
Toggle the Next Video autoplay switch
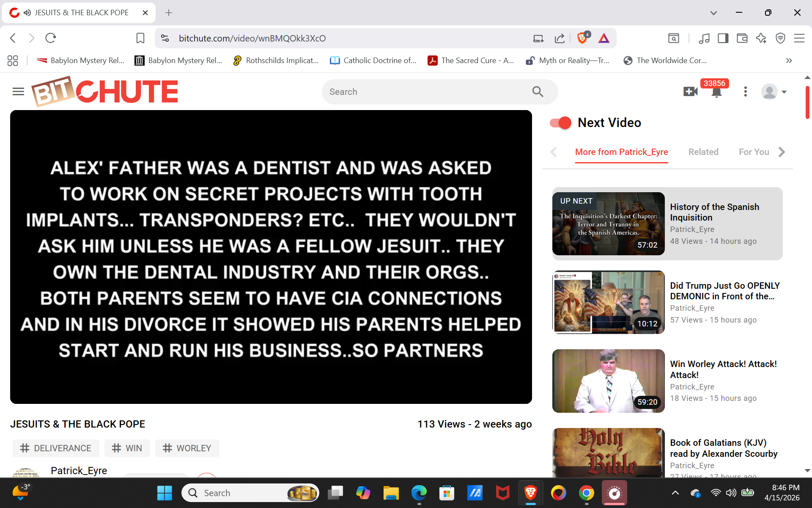[x=560, y=123]
